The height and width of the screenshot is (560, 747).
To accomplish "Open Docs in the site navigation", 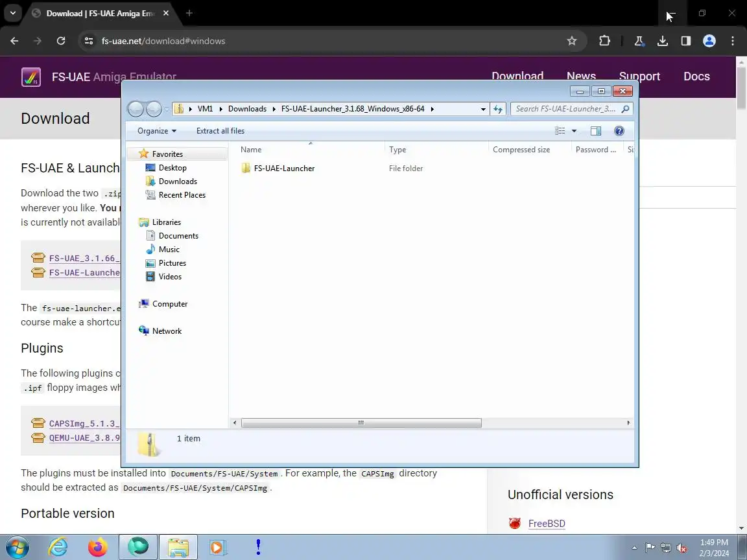I will click(x=696, y=76).
